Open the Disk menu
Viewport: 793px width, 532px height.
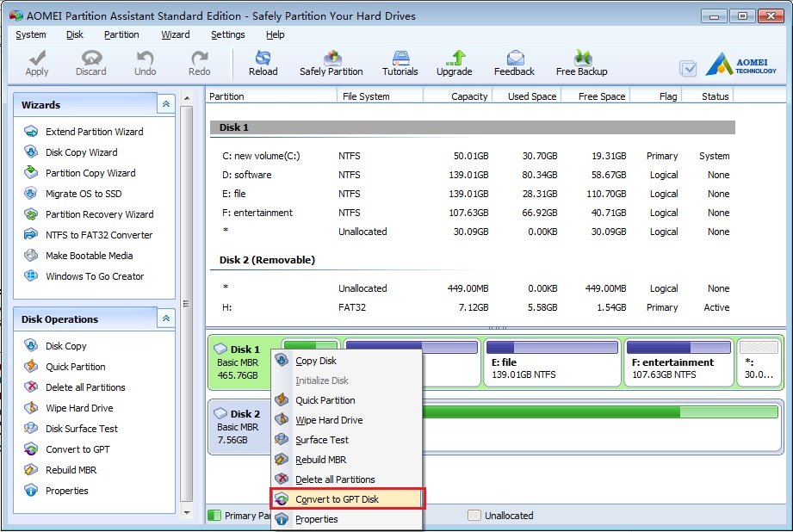click(74, 35)
